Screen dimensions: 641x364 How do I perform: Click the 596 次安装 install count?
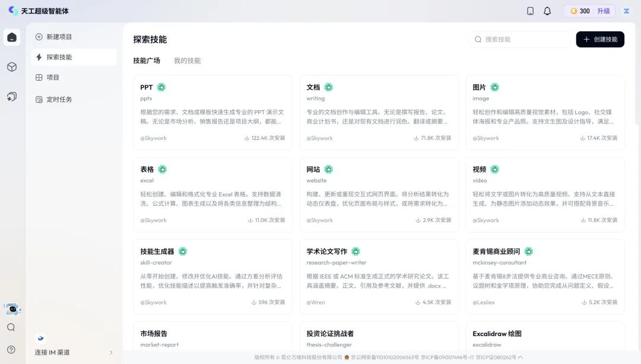268,302
